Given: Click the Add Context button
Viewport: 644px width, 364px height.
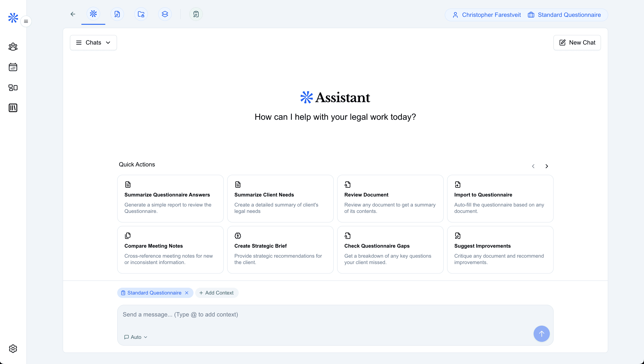Looking at the screenshot, I should pos(217,293).
